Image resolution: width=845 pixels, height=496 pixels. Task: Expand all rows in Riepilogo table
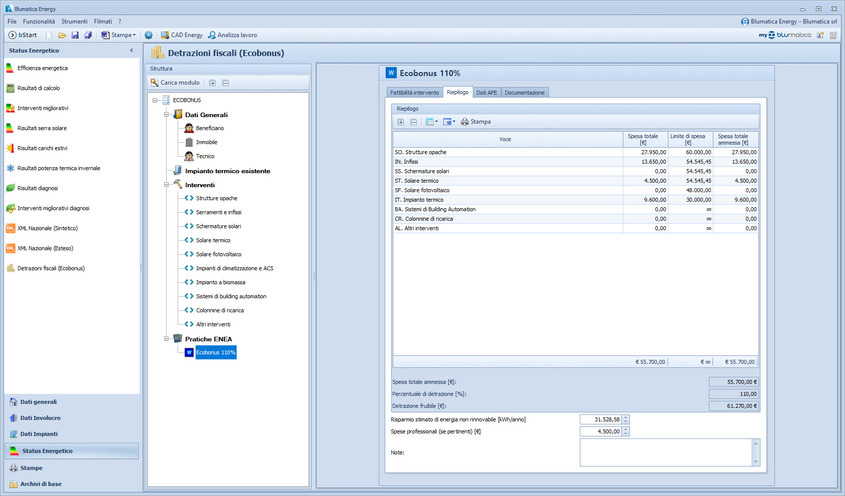[x=400, y=122]
